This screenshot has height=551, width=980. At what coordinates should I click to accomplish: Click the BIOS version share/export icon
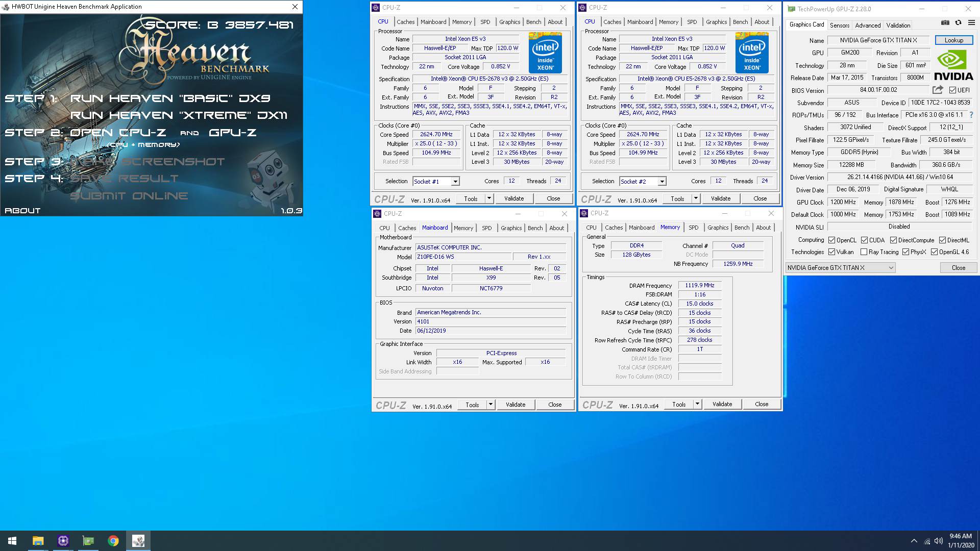938,90
